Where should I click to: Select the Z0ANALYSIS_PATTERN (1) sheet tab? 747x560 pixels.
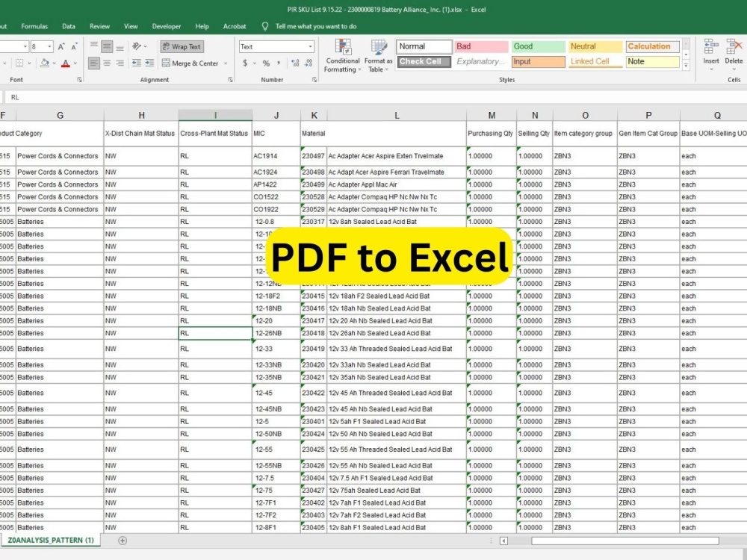(x=51, y=541)
